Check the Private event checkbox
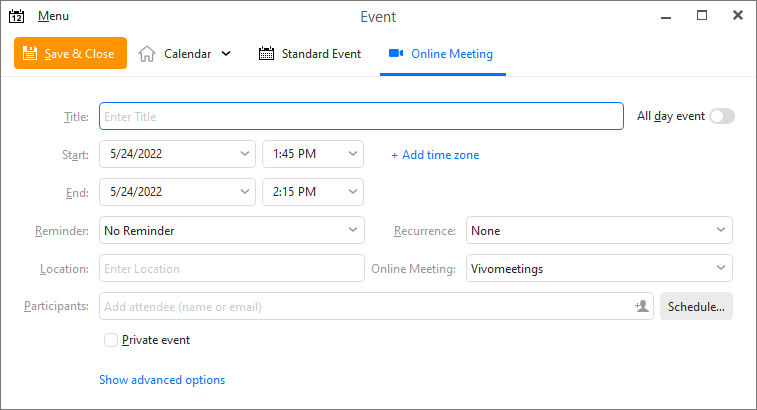 pos(111,340)
